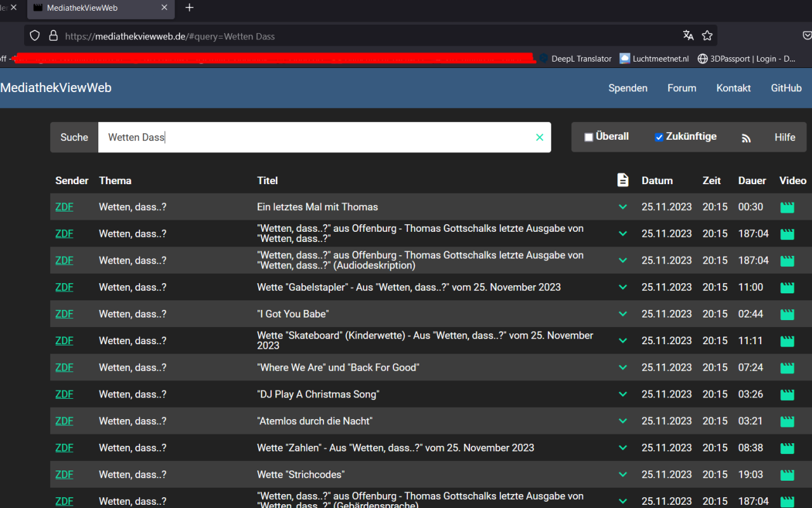Clear the search with the green X icon
812x508 pixels.
[x=539, y=137]
